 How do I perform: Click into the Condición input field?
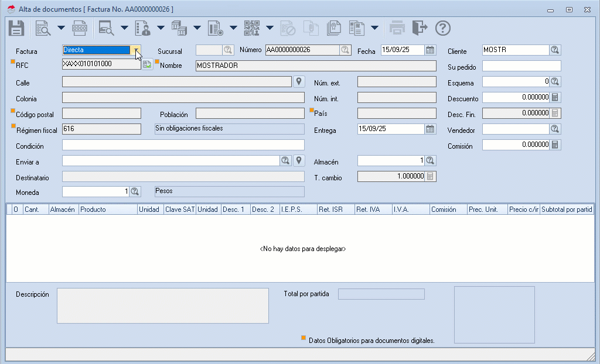click(x=183, y=145)
